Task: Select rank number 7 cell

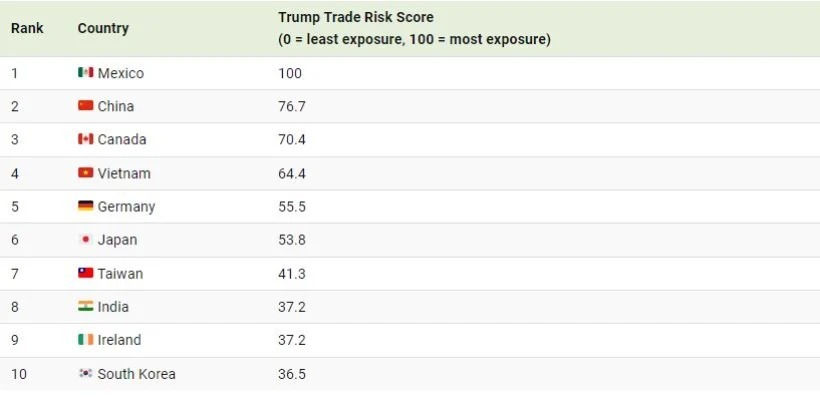Action: pyautogui.click(x=15, y=274)
